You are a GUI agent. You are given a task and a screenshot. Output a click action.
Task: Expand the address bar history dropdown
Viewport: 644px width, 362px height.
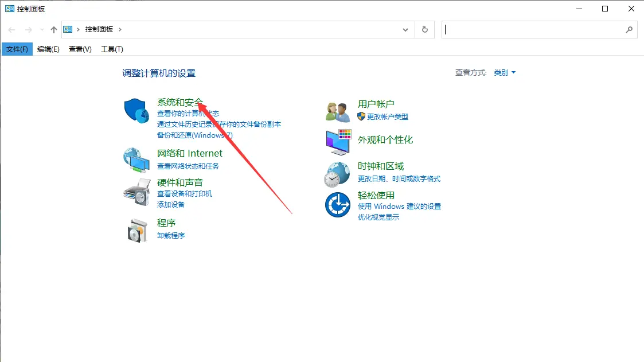(405, 30)
